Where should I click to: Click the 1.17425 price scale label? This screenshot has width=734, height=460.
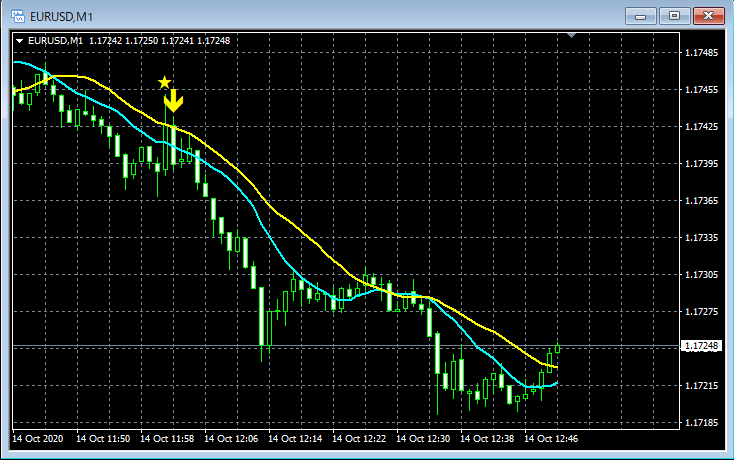tap(701, 127)
